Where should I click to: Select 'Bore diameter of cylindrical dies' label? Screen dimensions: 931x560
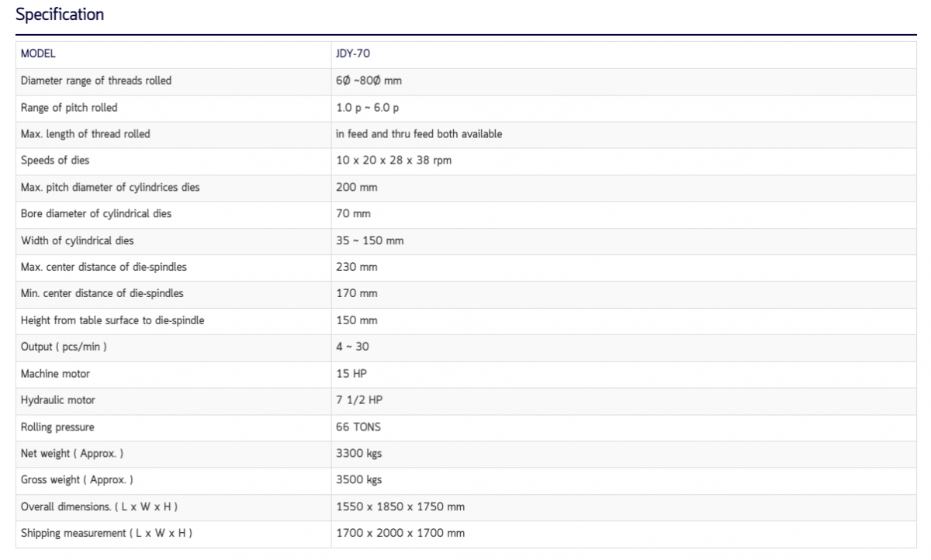click(x=96, y=214)
